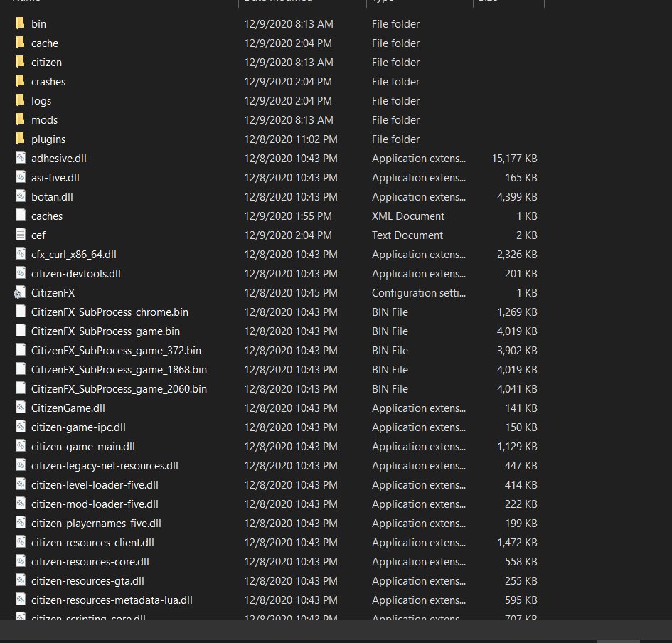Select the mods folder icon

[20, 119]
